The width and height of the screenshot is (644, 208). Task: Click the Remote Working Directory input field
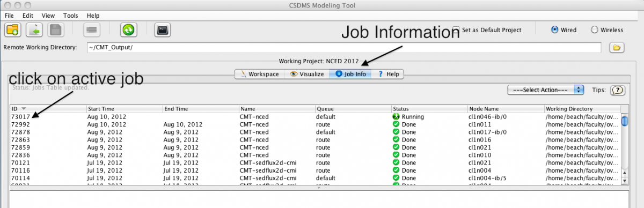click(343, 48)
